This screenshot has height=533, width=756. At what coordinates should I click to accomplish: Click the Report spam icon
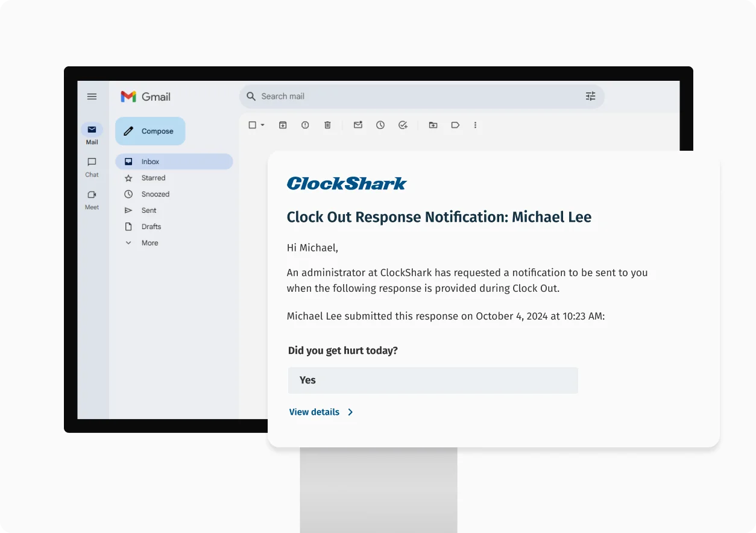pyautogui.click(x=305, y=125)
